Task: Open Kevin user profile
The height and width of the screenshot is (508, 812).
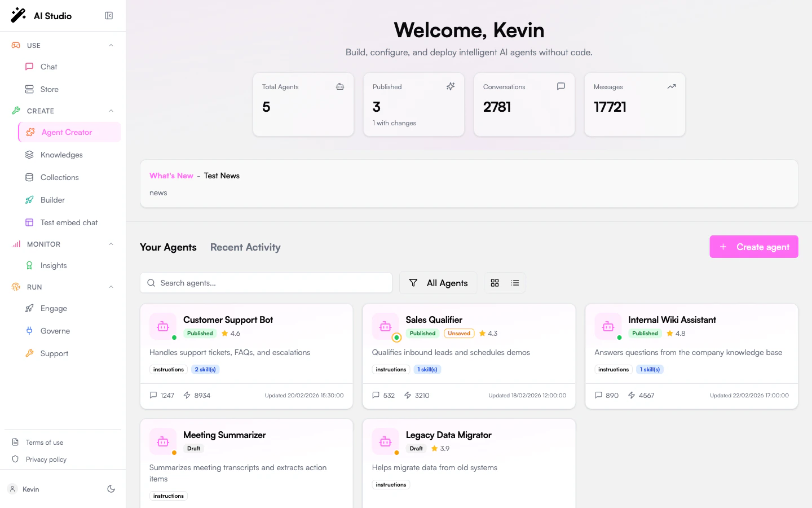Action: tap(31, 489)
